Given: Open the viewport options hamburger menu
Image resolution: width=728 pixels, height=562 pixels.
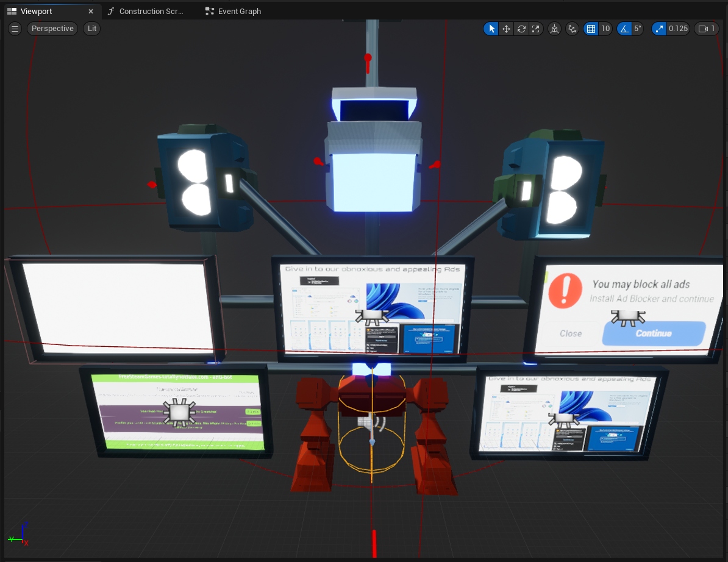Looking at the screenshot, I should click(x=15, y=29).
